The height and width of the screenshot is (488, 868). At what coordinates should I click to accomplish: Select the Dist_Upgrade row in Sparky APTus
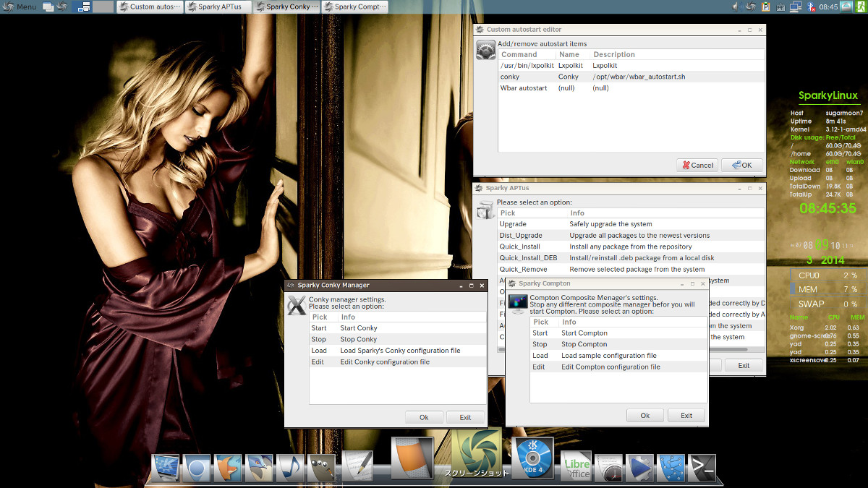(631, 236)
